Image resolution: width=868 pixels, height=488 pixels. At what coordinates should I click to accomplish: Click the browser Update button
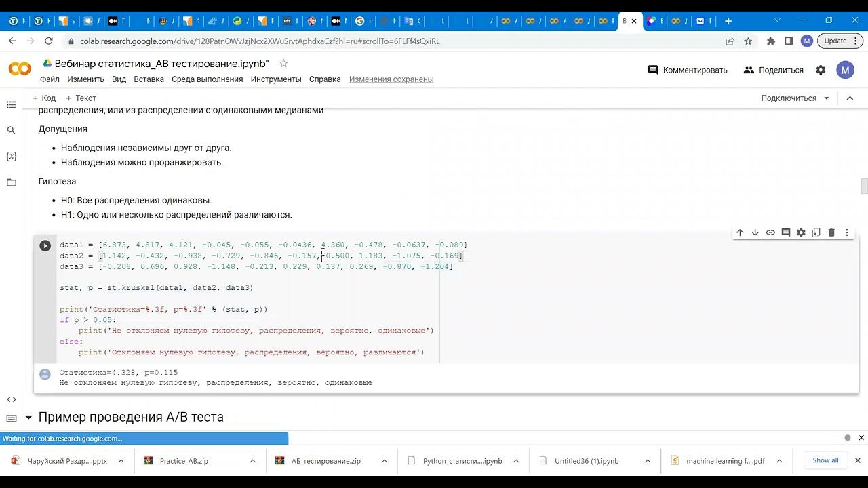coord(838,41)
